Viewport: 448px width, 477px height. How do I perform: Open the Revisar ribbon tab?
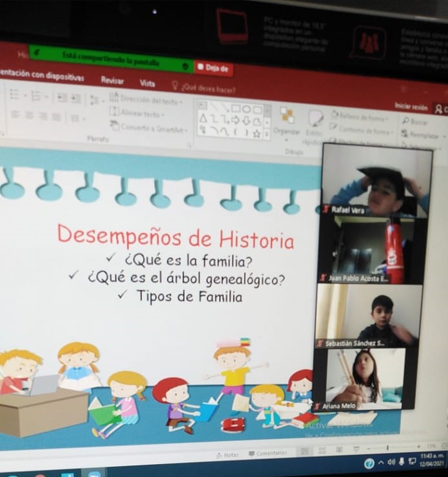coord(112,81)
